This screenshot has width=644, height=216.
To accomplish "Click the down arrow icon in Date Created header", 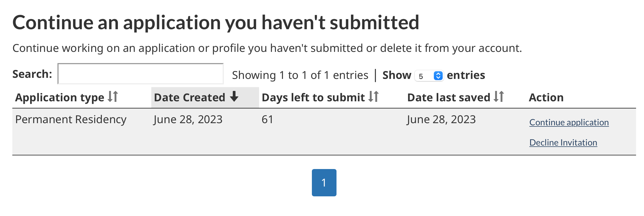I will pyautogui.click(x=234, y=97).
